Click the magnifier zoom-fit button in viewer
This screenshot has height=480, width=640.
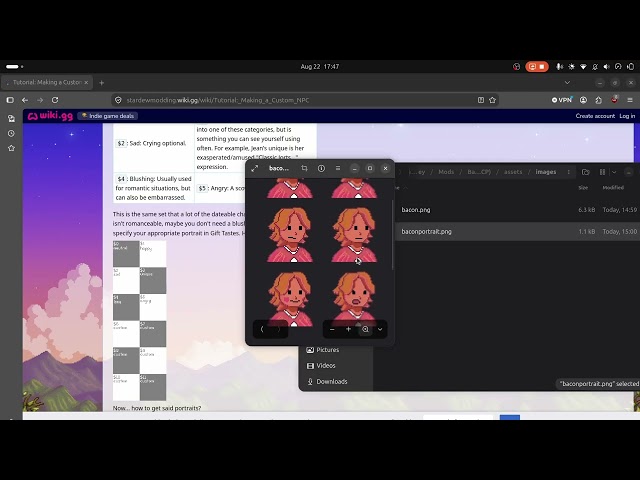[365, 329]
